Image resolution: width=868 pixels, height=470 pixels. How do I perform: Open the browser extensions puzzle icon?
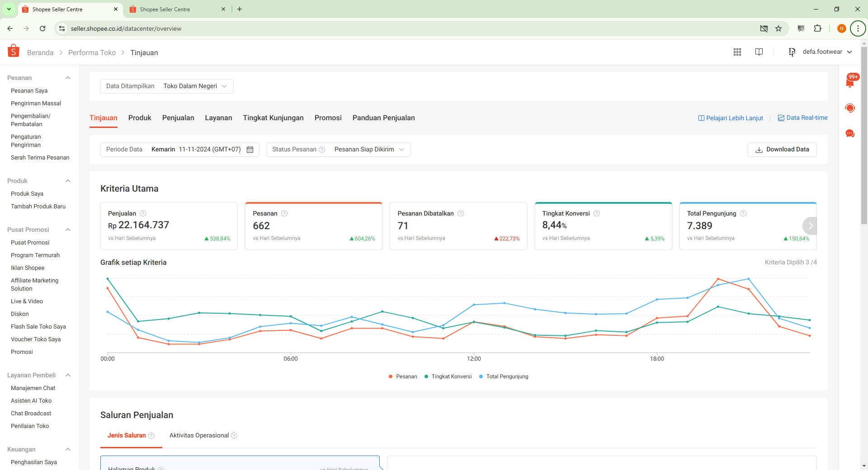(817, 28)
